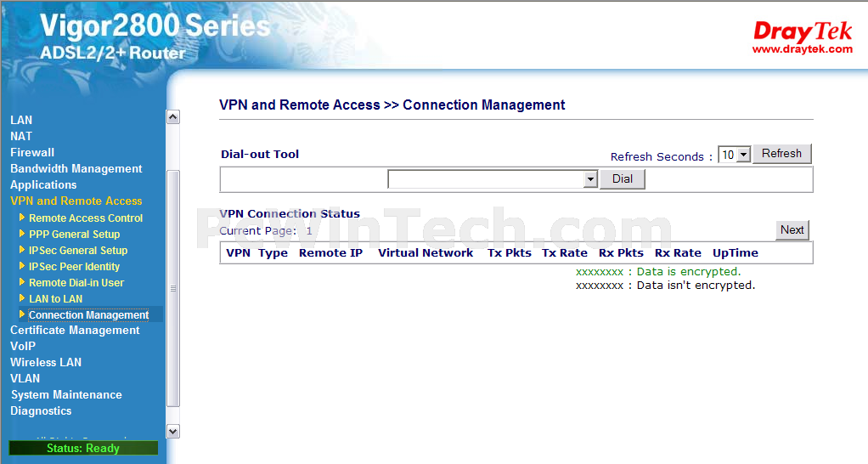Select VPN and Remote Access heading
This screenshot has width=868, height=464.
(x=76, y=201)
